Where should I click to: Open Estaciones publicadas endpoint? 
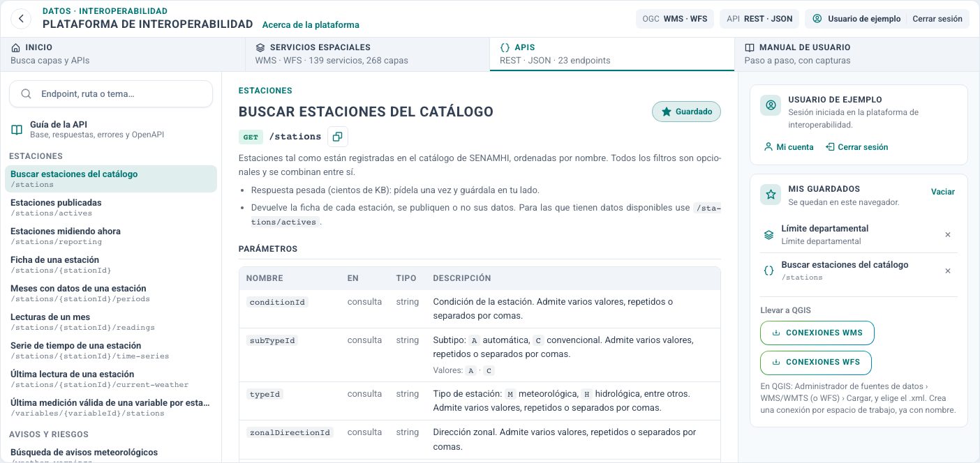click(x=111, y=208)
